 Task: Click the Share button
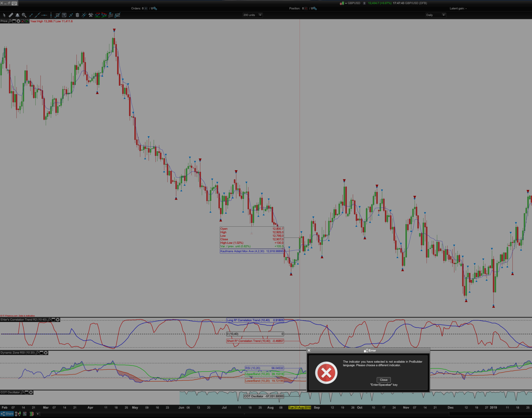coord(7,414)
